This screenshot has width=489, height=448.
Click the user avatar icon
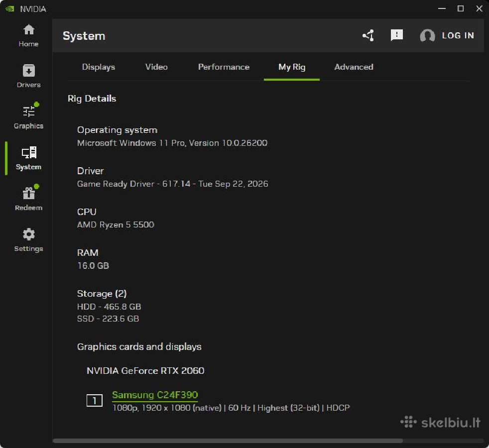(427, 35)
